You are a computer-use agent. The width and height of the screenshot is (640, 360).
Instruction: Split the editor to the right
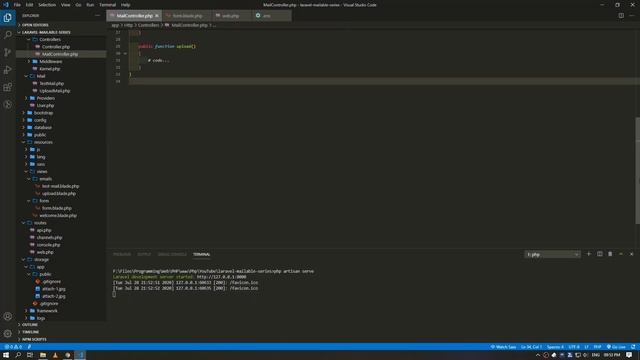[x=621, y=16]
